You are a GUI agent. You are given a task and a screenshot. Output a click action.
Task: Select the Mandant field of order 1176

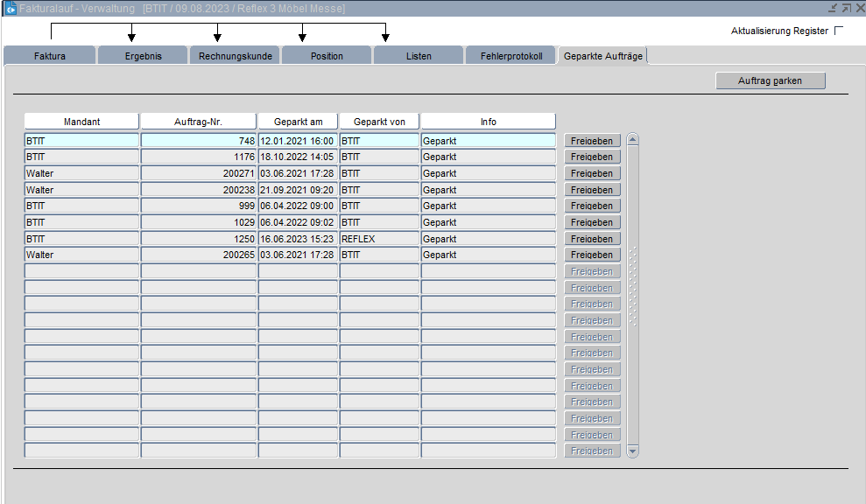tap(81, 157)
